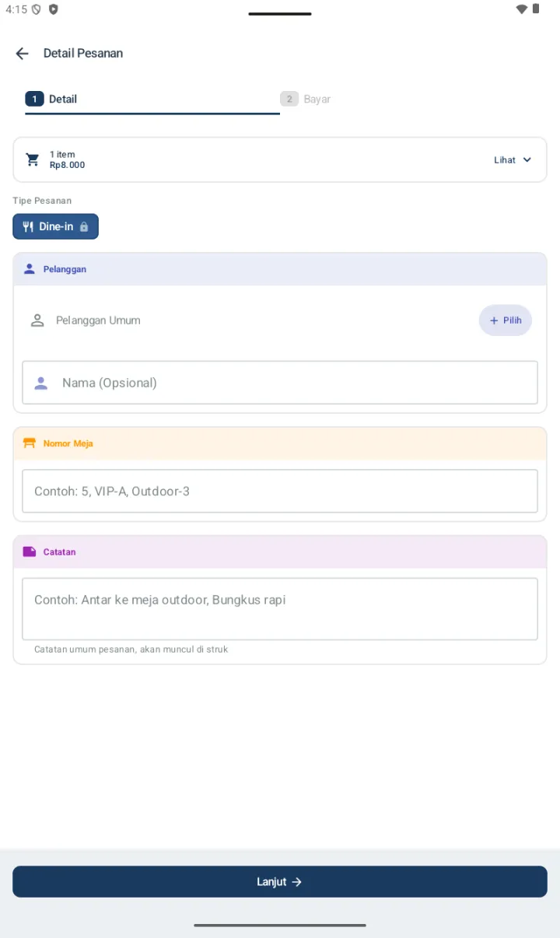Click the Pilih customer button
Image resolution: width=560 pixels, height=938 pixels.
(506, 320)
